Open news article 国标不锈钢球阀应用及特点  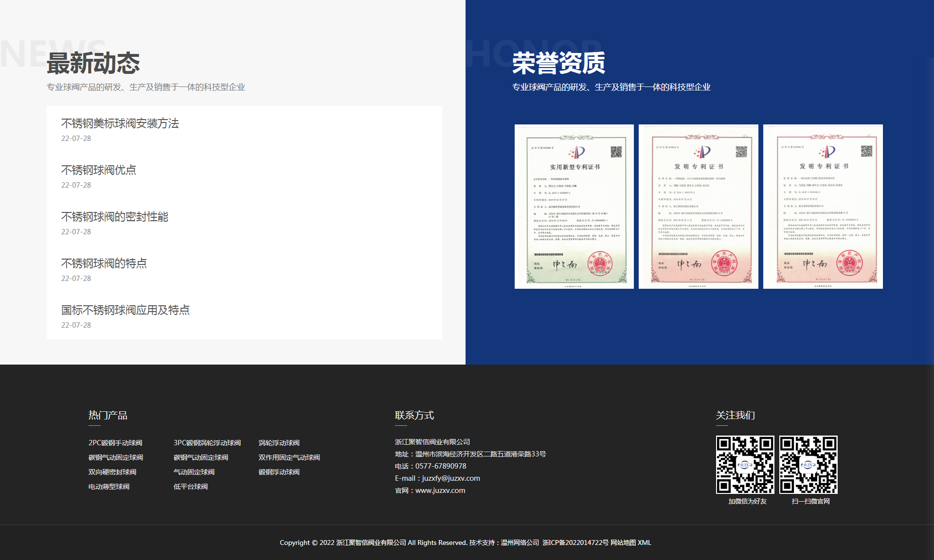tap(125, 310)
